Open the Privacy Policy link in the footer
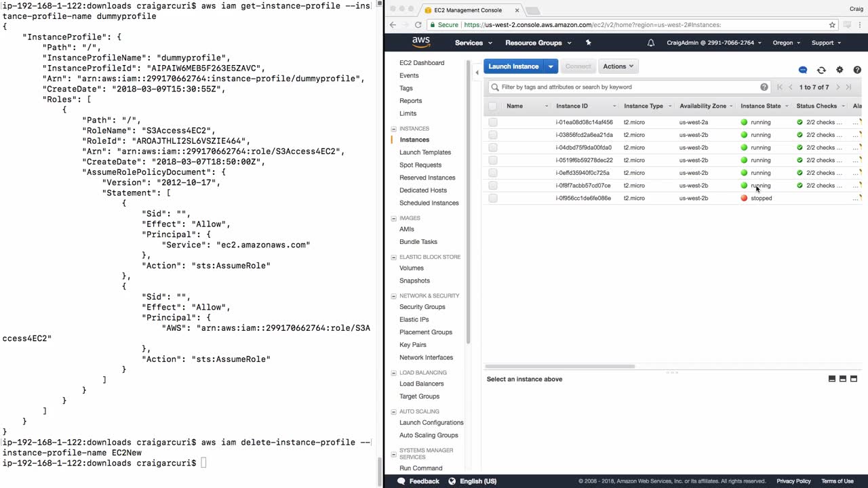Screen dimensions: 868x488 click(793, 481)
